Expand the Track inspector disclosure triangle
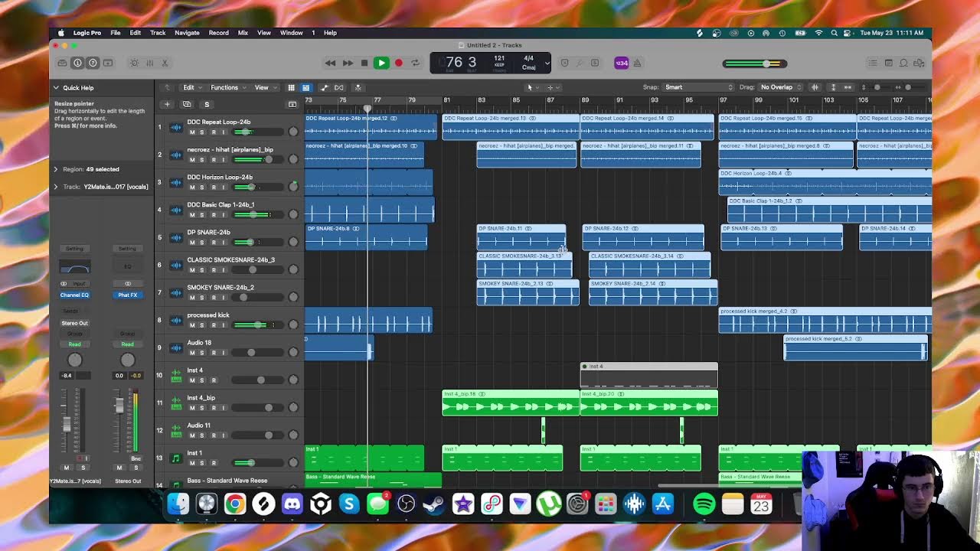Viewport: 980px width, 551px height. tap(56, 187)
